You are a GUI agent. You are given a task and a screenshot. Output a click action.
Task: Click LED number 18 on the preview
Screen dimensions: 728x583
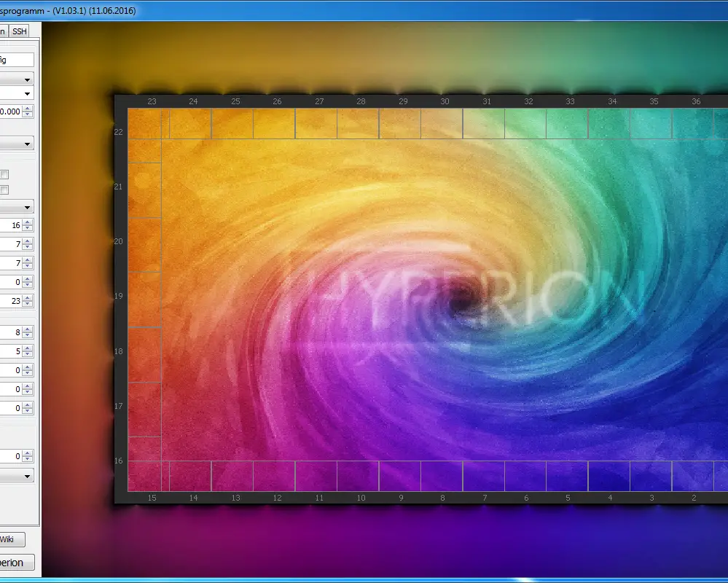(118, 351)
